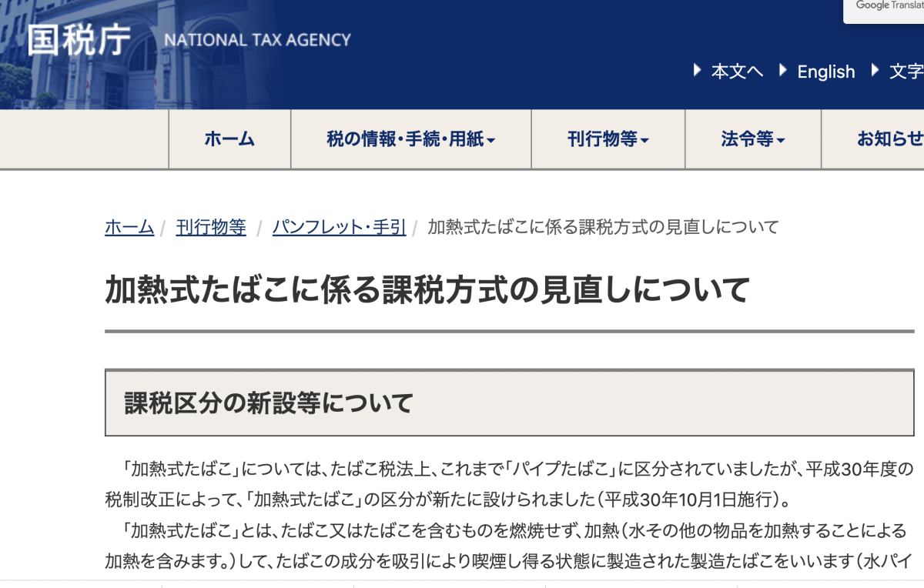This screenshot has height=588, width=924.
Task: Expand the 法令等 navigation dropdown
Action: pyautogui.click(x=752, y=139)
